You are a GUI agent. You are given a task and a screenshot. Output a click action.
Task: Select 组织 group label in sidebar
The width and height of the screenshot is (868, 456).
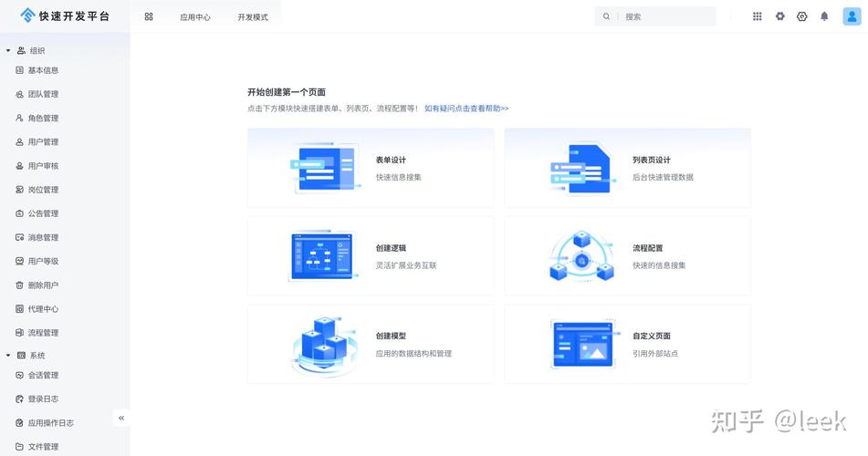(x=37, y=50)
